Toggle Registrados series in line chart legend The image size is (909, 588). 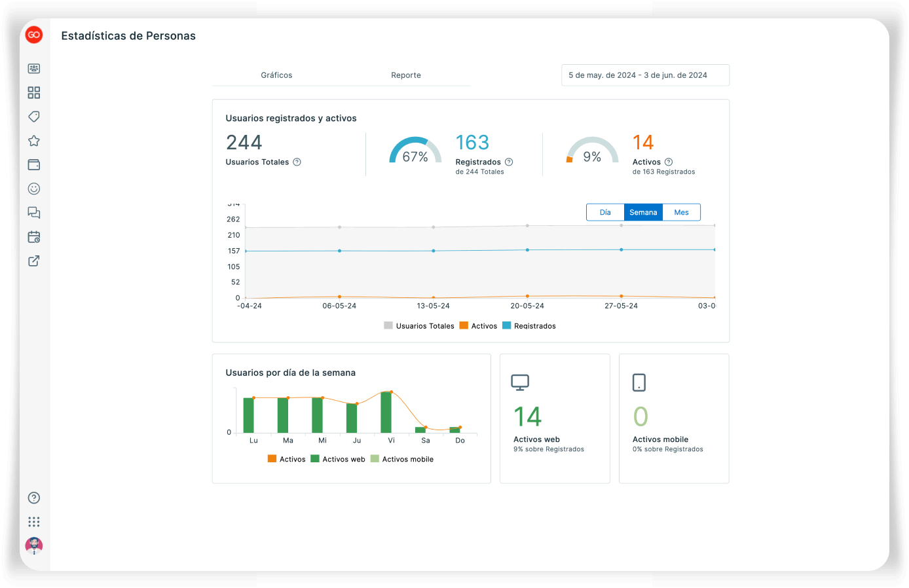tap(529, 326)
